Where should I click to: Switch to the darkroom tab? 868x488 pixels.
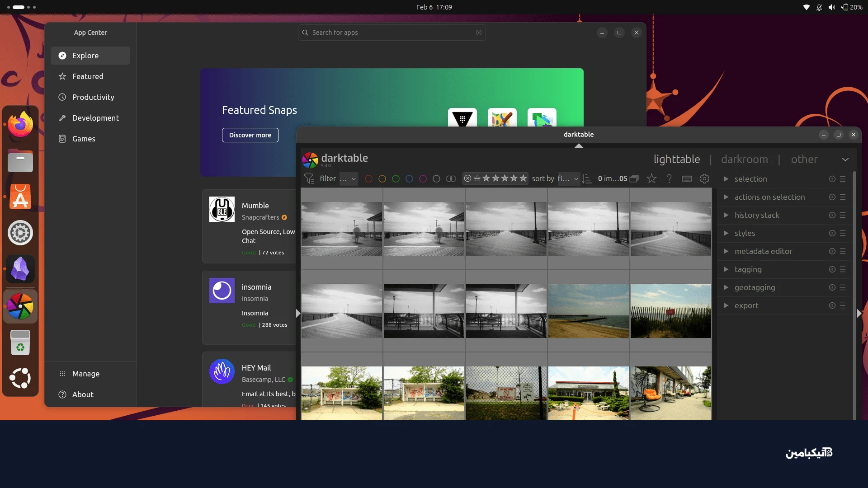click(x=744, y=159)
